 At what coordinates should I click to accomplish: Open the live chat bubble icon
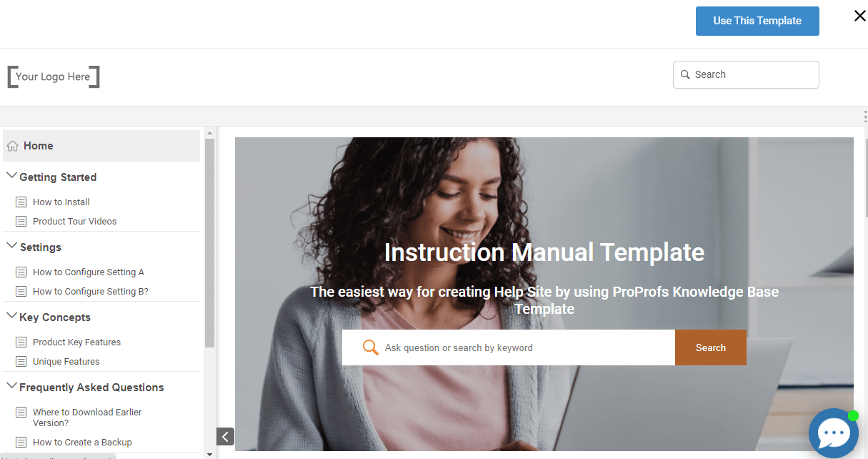pos(833,434)
